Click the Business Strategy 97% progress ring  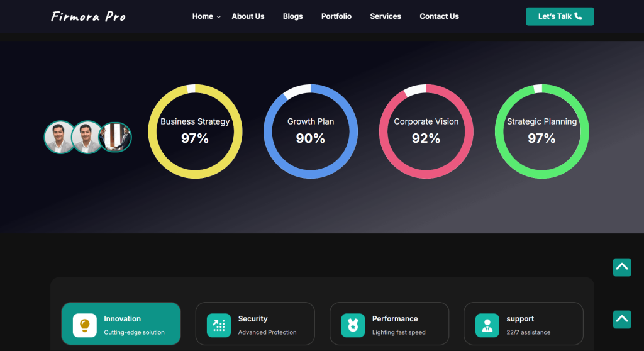pos(195,131)
